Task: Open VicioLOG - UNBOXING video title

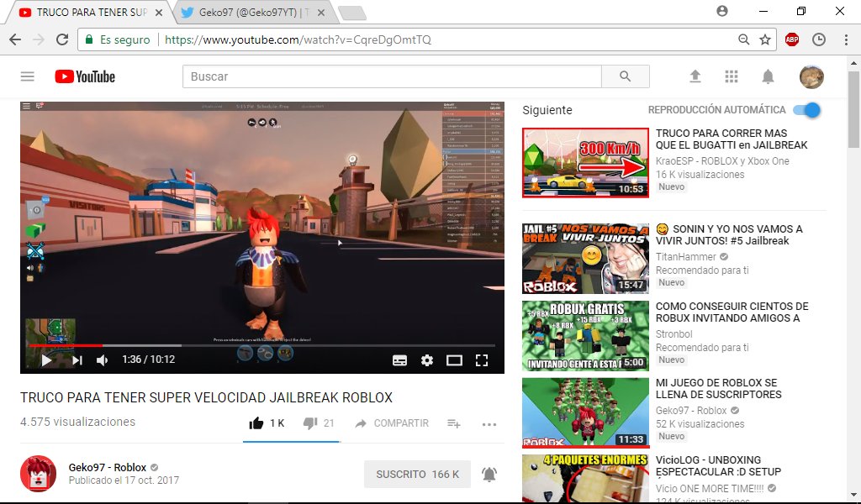Action: [718, 465]
